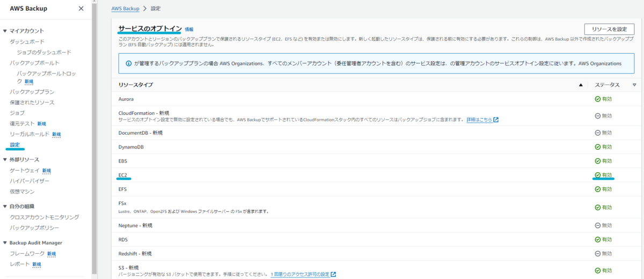
Task: Click the Aurora resource type text
Action: coord(126,99)
